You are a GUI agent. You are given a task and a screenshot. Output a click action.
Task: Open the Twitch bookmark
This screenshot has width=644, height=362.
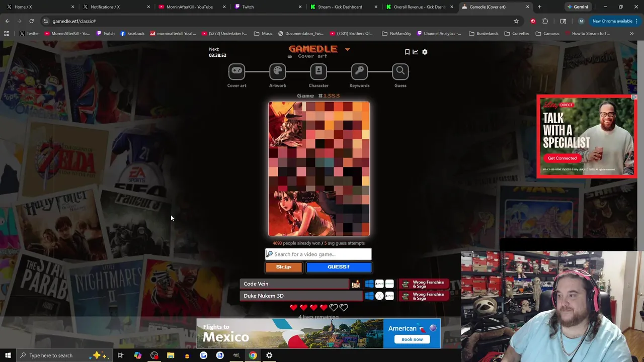[x=105, y=34]
